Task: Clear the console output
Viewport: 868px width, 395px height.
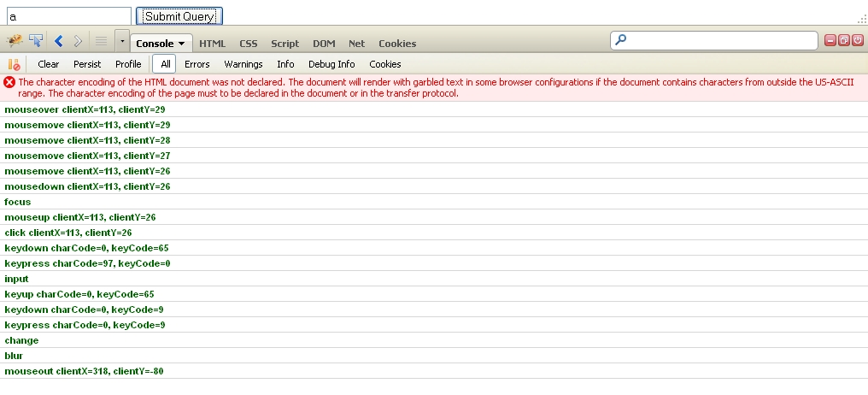Action: (x=48, y=64)
